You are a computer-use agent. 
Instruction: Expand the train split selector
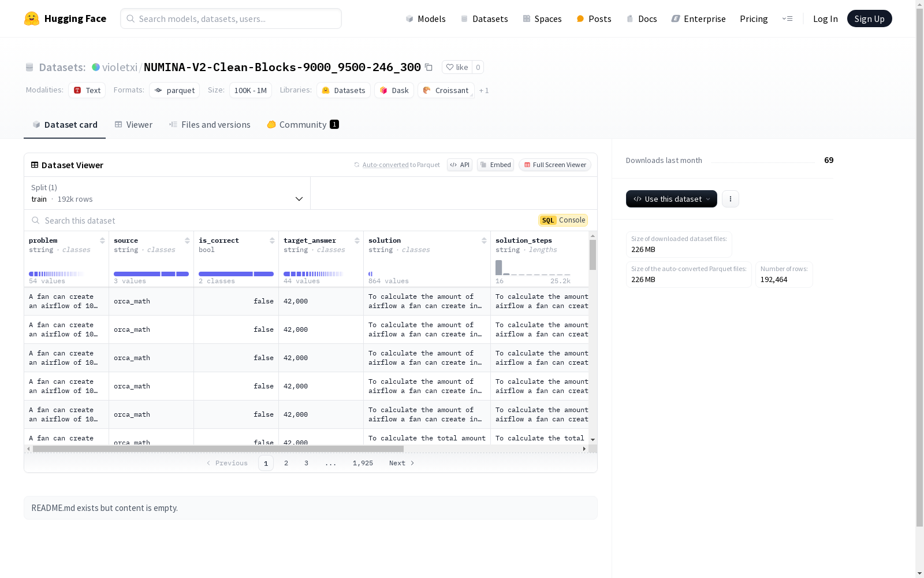pyautogui.click(x=167, y=193)
